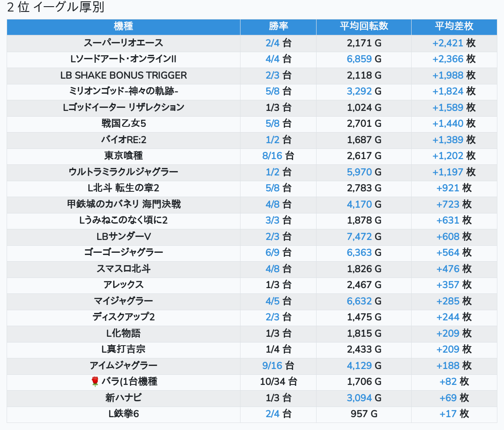The width and height of the screenshot is (504, 430).
Task: Click the +2,366 枚 average difference
Action: pyautogui.click(x=454, y=59)
